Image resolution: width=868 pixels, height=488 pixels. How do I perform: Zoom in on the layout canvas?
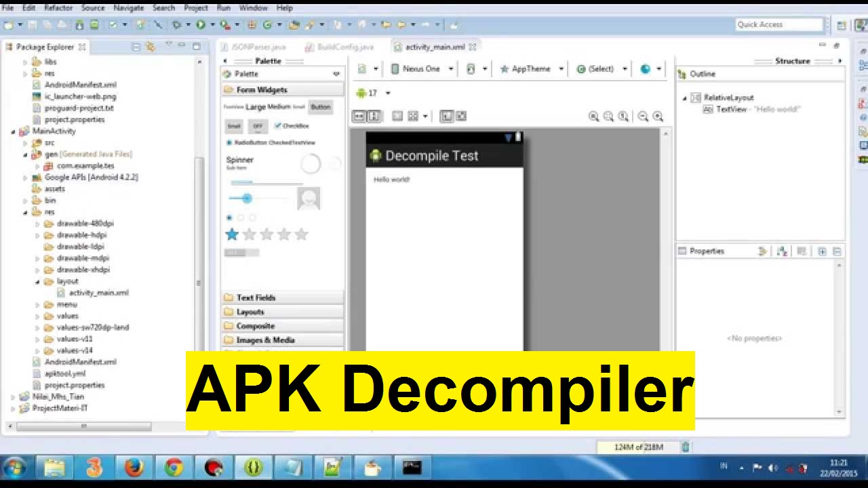point(658,117)
